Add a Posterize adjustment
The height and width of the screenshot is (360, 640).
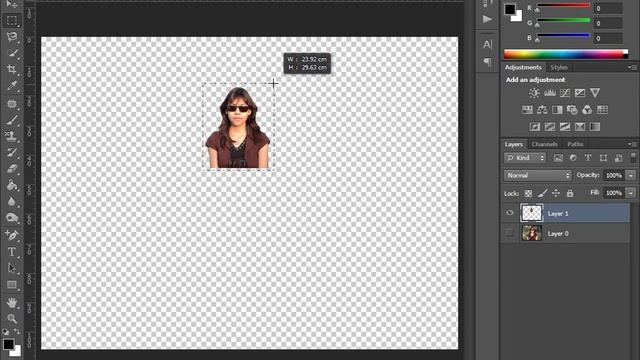pyautogui.click(x=550, y=127)
